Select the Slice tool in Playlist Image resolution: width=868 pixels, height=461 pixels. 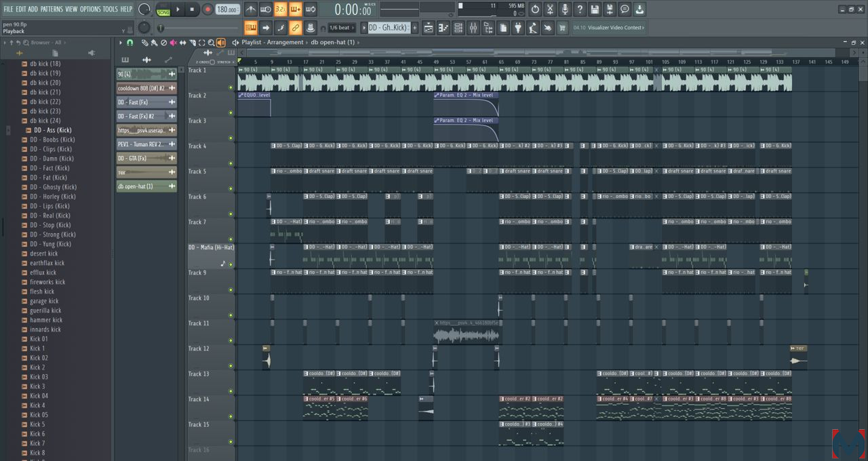[x=192, y=43]
